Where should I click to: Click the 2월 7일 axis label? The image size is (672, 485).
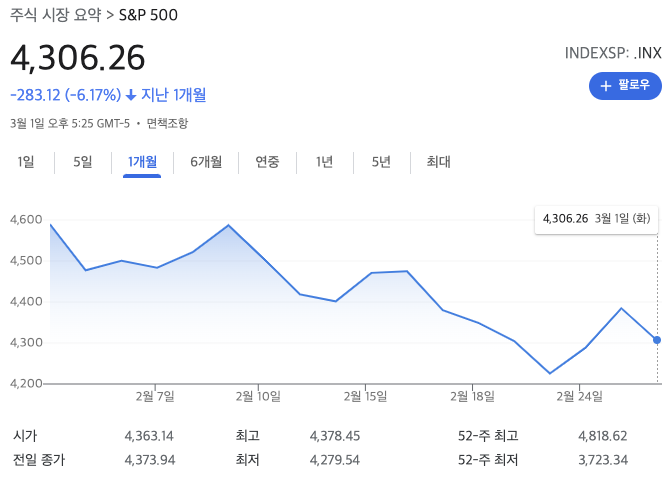point(155,396)
